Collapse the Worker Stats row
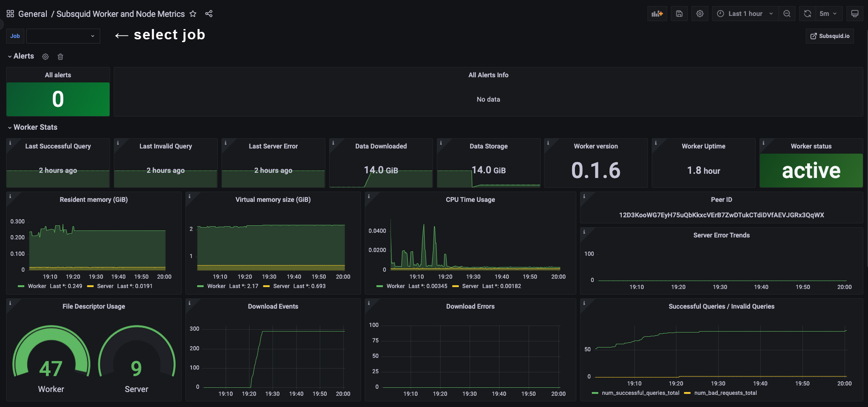This screenshot has height=407, width=868. [32, 127]
